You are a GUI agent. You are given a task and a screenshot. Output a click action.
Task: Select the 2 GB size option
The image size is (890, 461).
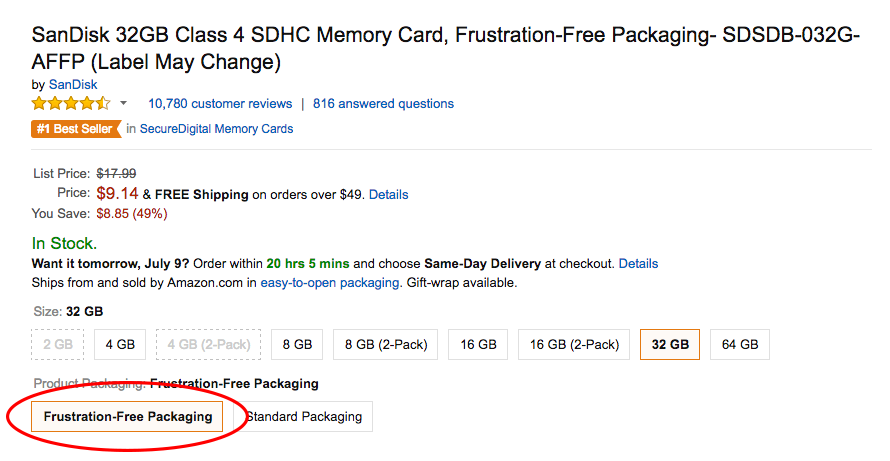[57, 344]
